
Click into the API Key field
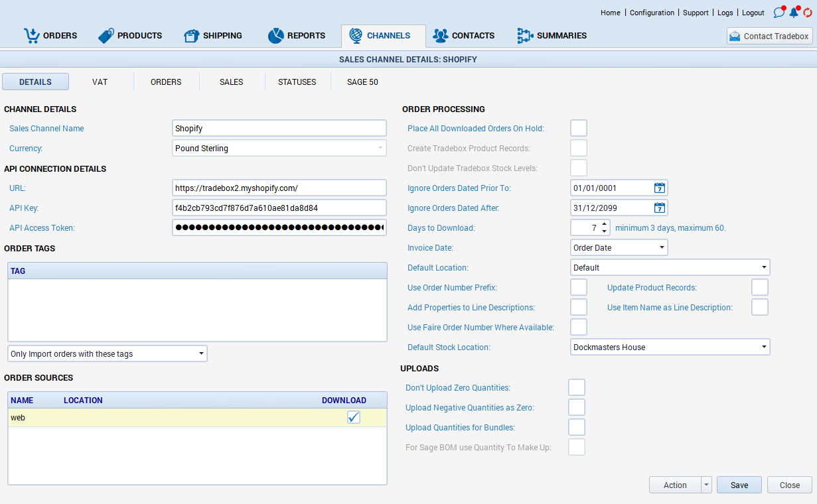[279, 208]
